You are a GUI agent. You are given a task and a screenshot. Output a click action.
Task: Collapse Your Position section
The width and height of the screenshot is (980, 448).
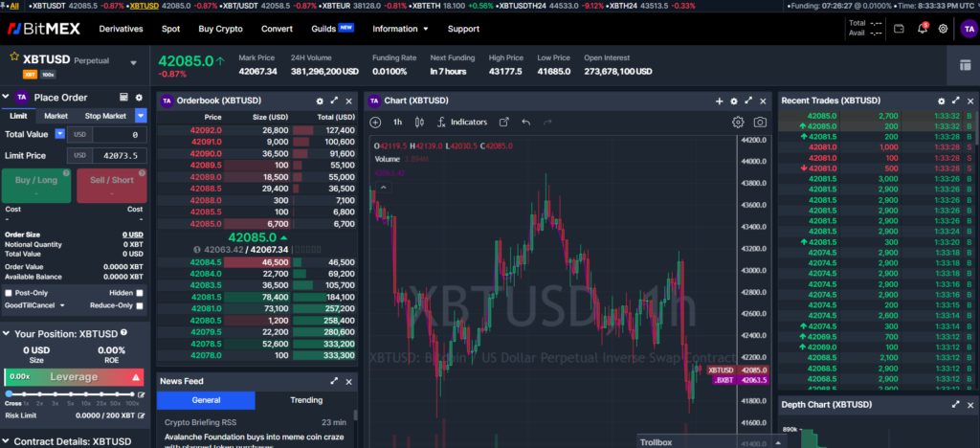[7, 334]
